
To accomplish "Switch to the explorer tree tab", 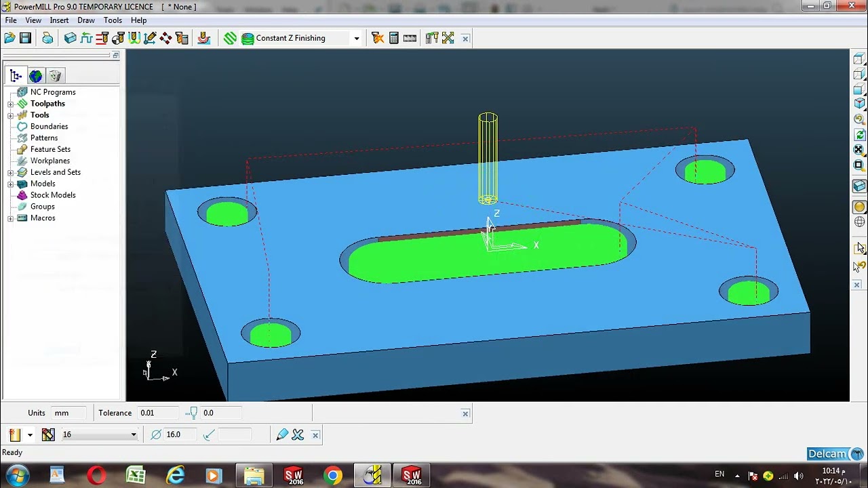I will coord(16,76).
